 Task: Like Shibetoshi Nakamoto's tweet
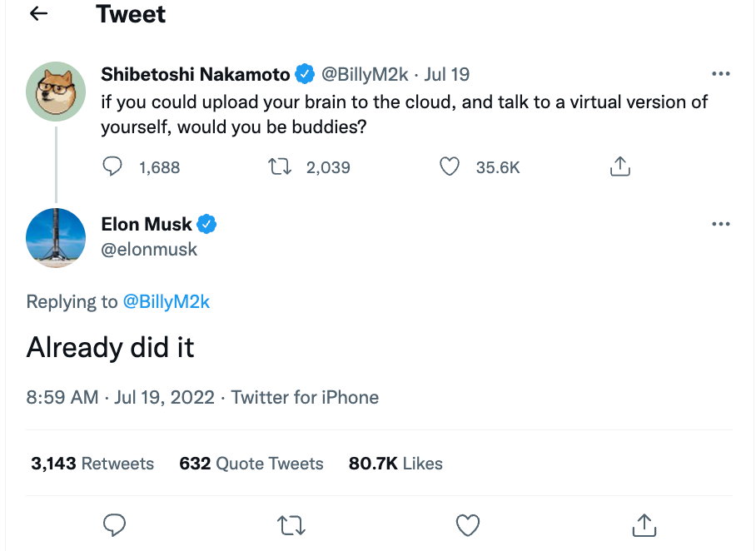tap(450, 167)
